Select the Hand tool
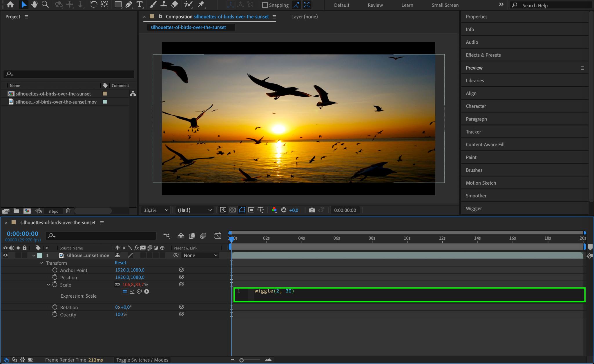 [34, 4]
